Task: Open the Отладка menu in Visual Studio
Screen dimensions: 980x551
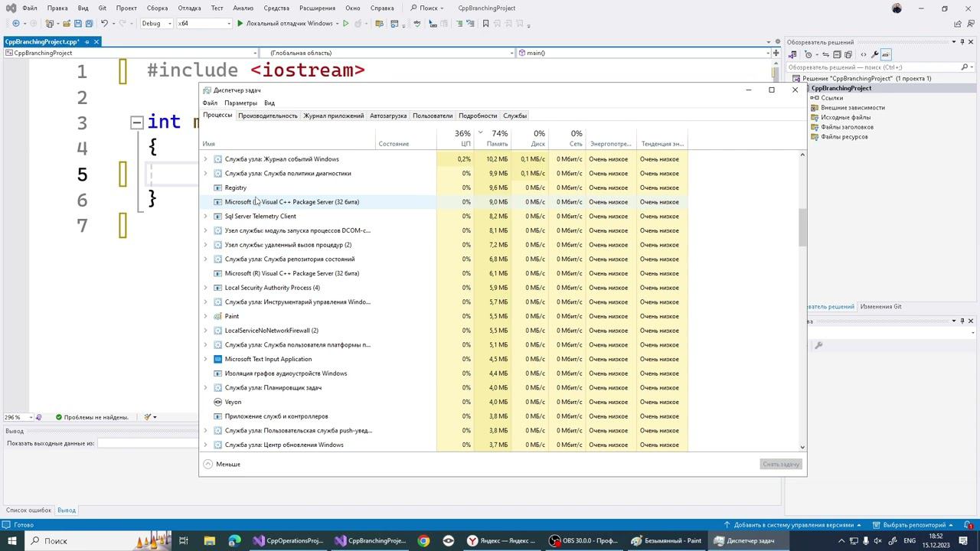Action: click(x=189, y=8)
